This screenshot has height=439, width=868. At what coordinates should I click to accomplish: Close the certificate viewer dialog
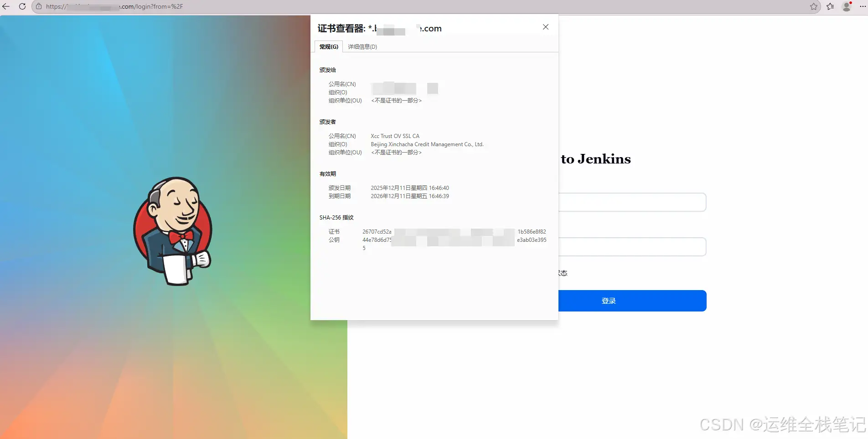(546, 27)
